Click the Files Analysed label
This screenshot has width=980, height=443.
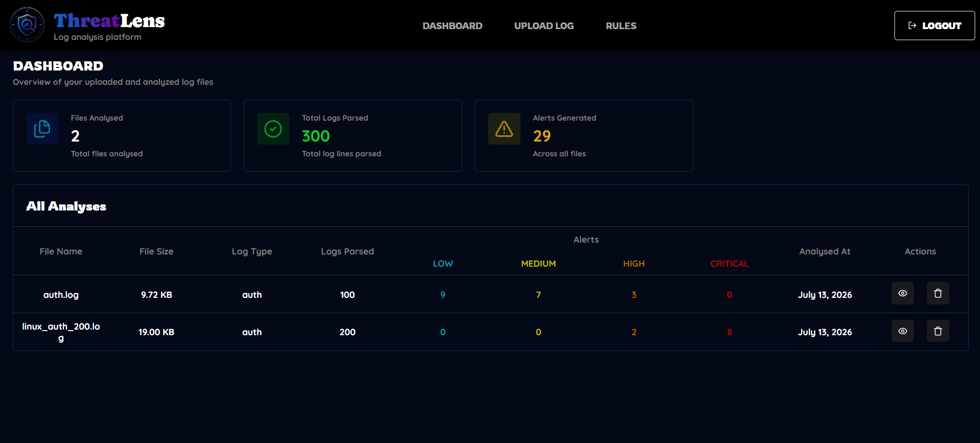click(x=97, y=118)
